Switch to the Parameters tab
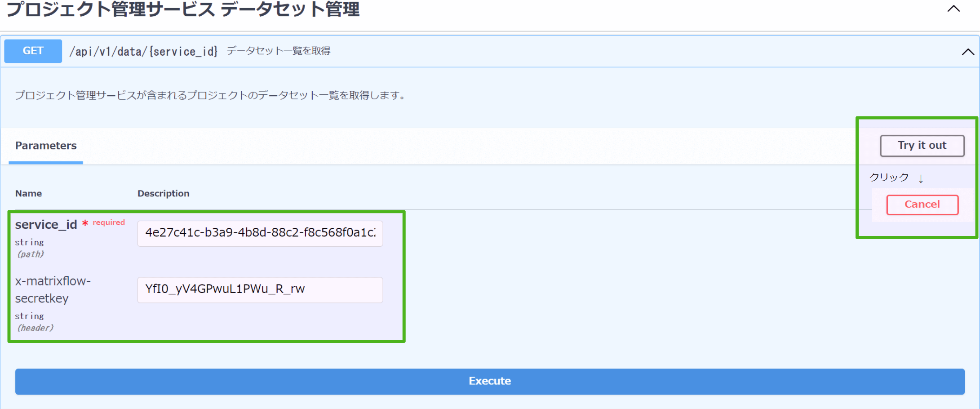Viewport: 980px width, 409px height. (x=45, y=146)
